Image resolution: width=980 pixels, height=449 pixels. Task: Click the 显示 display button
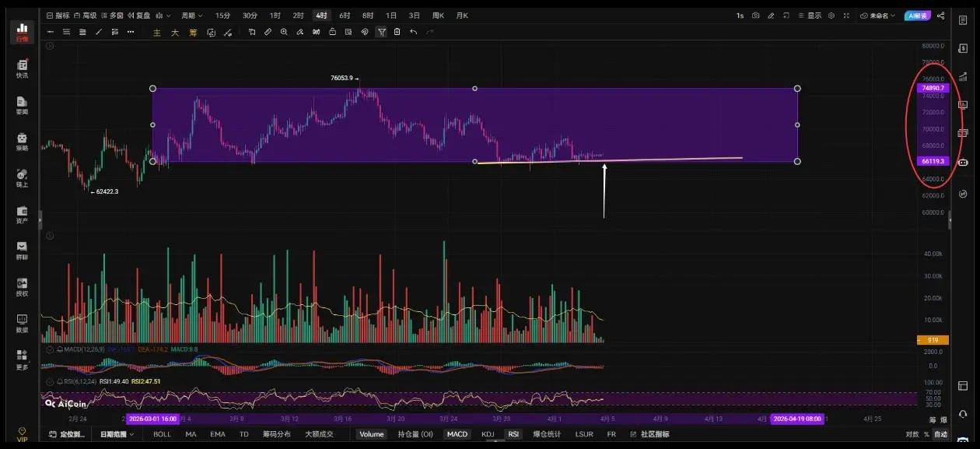point(810,16)
